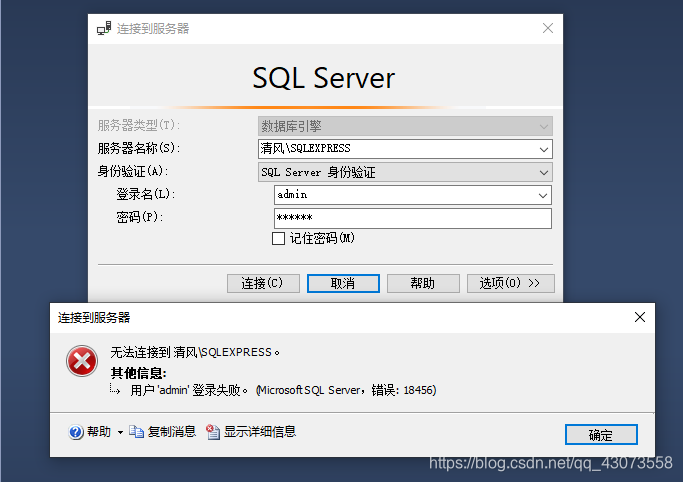Click the 帮助 text in error dialog
This screenshot has height=482, width=683.
(x=99, y=432)
